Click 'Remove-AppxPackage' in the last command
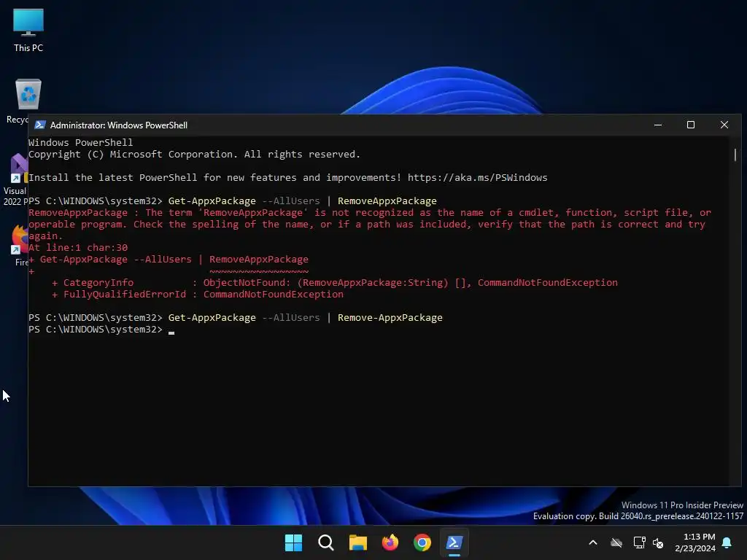The height and width of the screenshot is (560, 747). click(x=390, y=318)
